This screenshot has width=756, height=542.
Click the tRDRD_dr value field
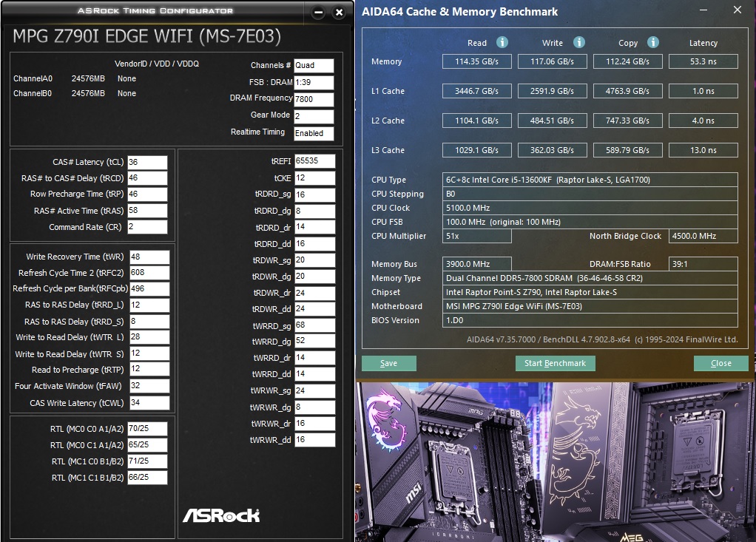pos(314,228)
